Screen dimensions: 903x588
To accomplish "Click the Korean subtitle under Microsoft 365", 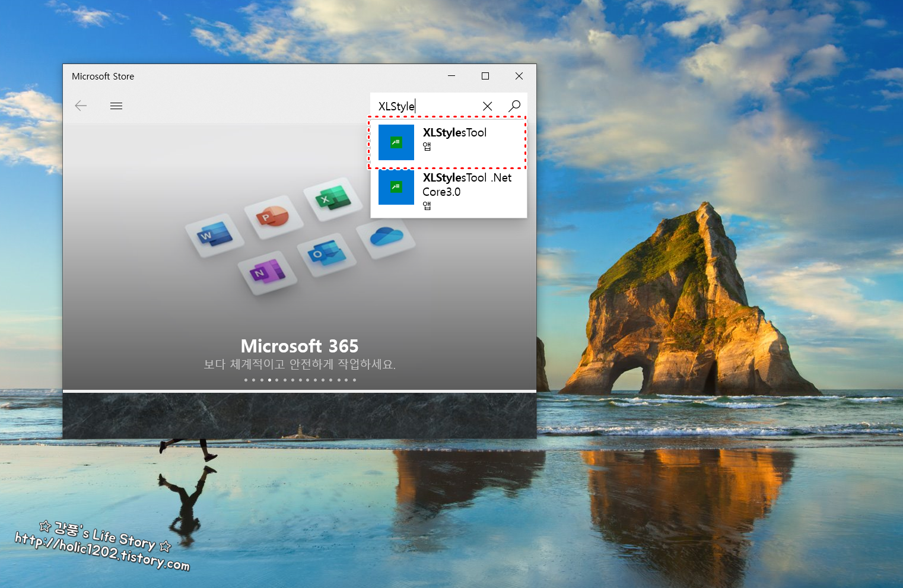I will pyautogui.click(x=300, y=364).
